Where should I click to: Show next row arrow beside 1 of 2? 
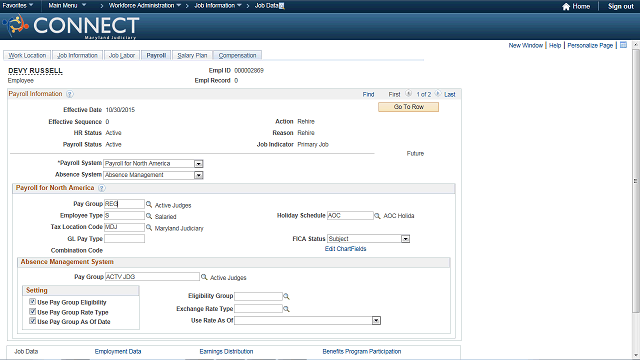point(438,94)
